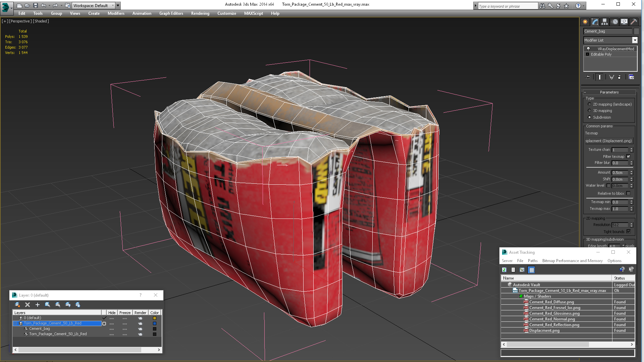Viewport: 644px width, 362px height.
Task: Click Configure Modifier Sets icon
Action: (x=631, y=77)
